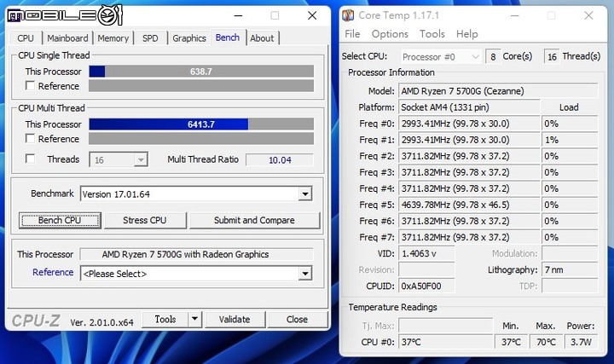Open the File menu in Core Temp

[352, 34]
